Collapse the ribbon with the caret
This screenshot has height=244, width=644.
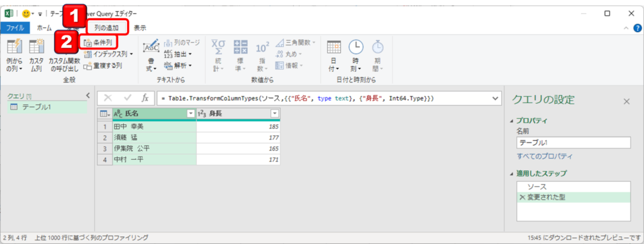[x=626, y=28]
